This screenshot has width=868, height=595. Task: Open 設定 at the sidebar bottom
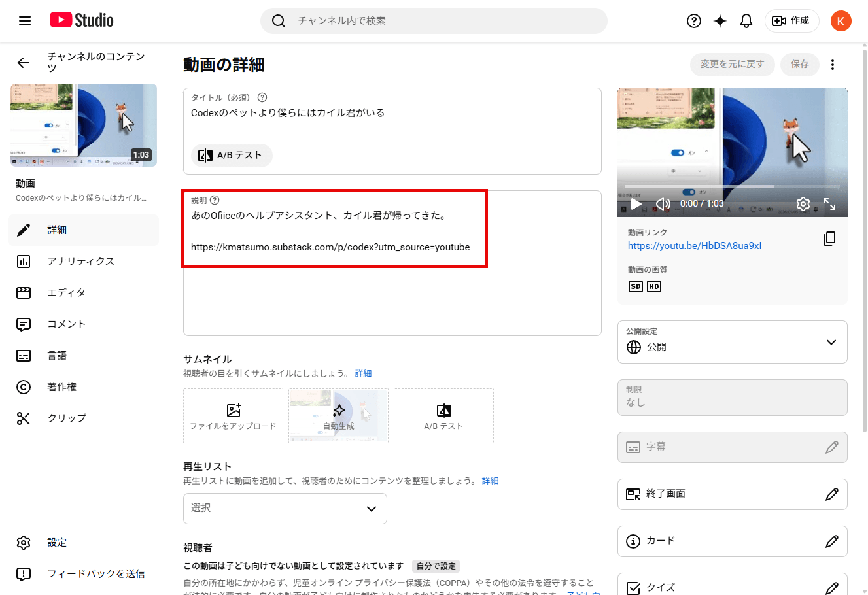[84, 543]
